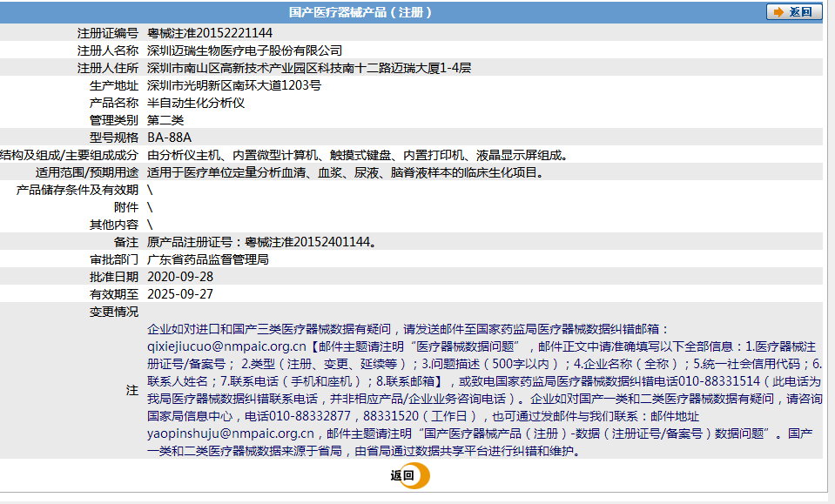Click the label 审批部门
835x504 pixels.
point(114,259)
